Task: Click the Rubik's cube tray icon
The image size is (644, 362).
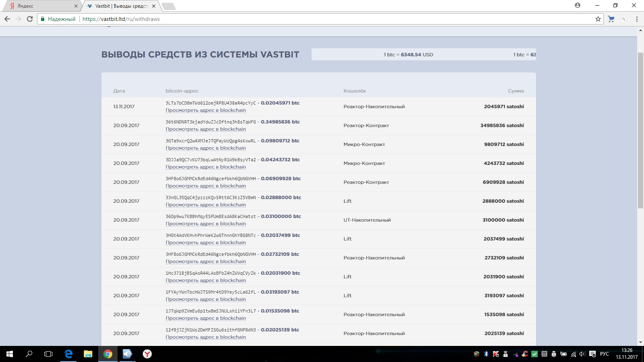Action: tap(477, 354)
